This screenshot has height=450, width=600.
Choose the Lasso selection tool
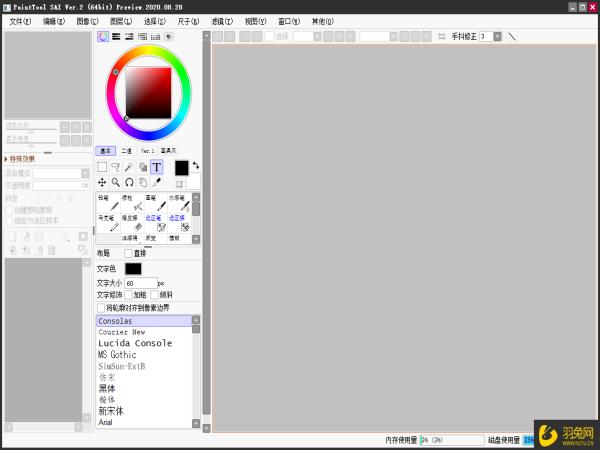click(x=116, y=167)
